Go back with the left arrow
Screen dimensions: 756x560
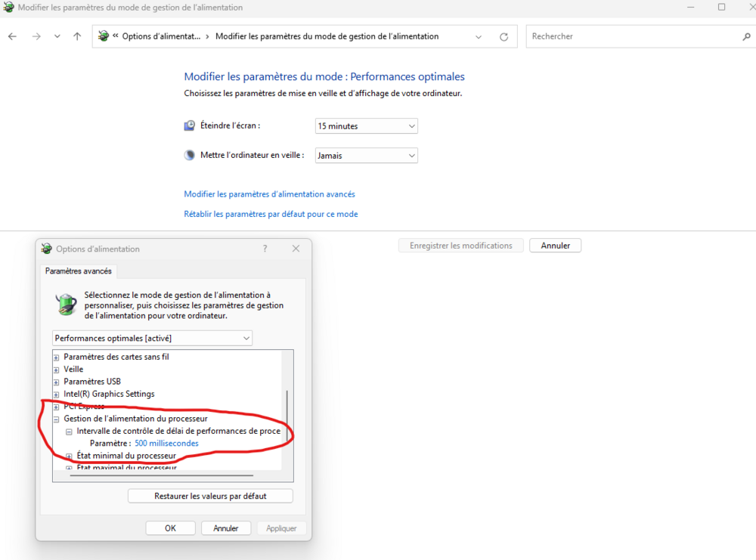click(13, 36)
